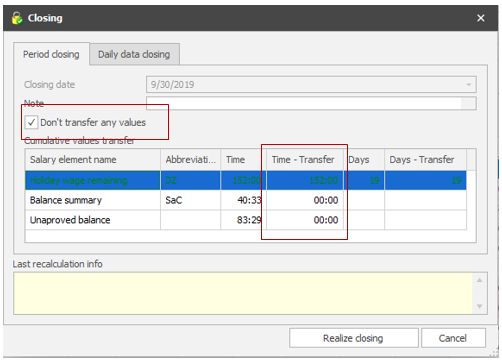Screen dimensions: 502x361
Task: Select the Unaproved balance row
Action: pos(246,220)
